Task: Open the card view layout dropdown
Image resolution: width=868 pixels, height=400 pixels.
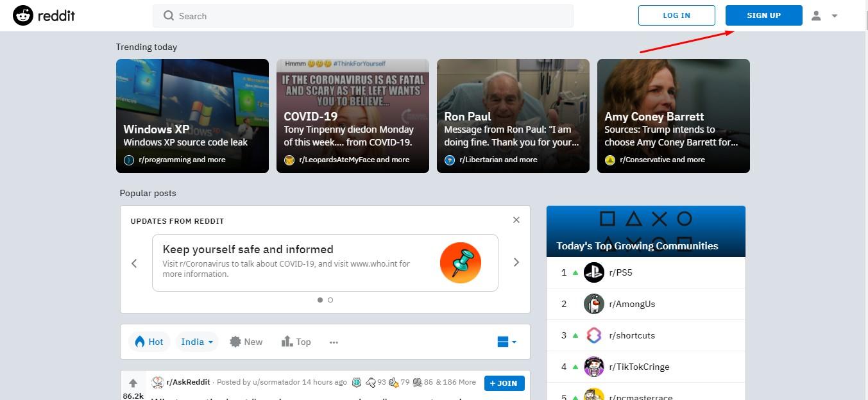Action: (507, 342)
